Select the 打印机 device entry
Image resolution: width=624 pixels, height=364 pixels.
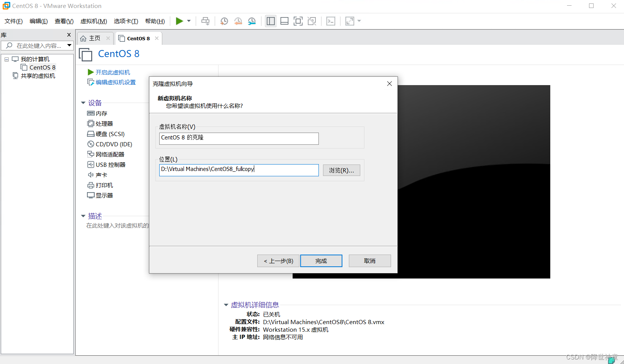pyautogui.click(x=100, y=185)
